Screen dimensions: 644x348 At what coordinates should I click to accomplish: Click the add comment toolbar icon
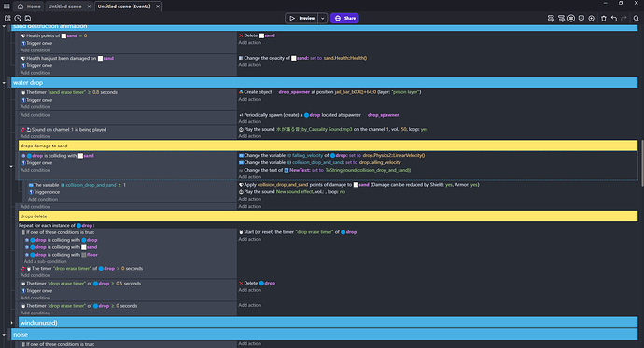click(x=581, y=18)
